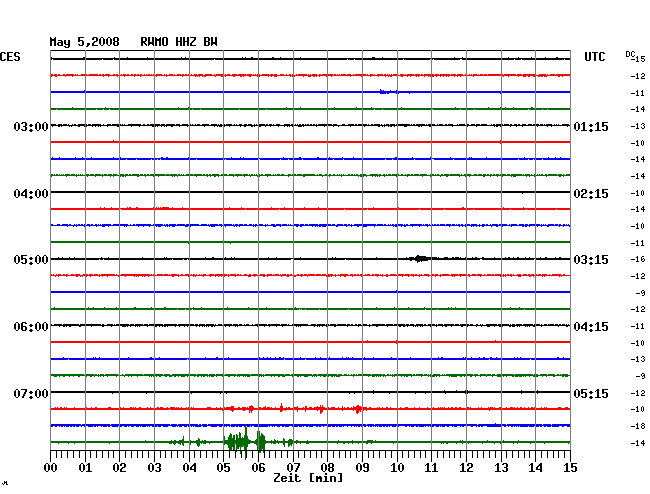Viewport: 650px width, 494px height.
Task: Click the channel name "HHZ" in the title
Action: pos(185,42)
